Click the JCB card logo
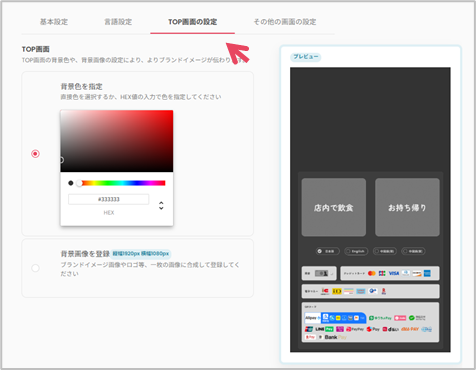 pos(382,273)
